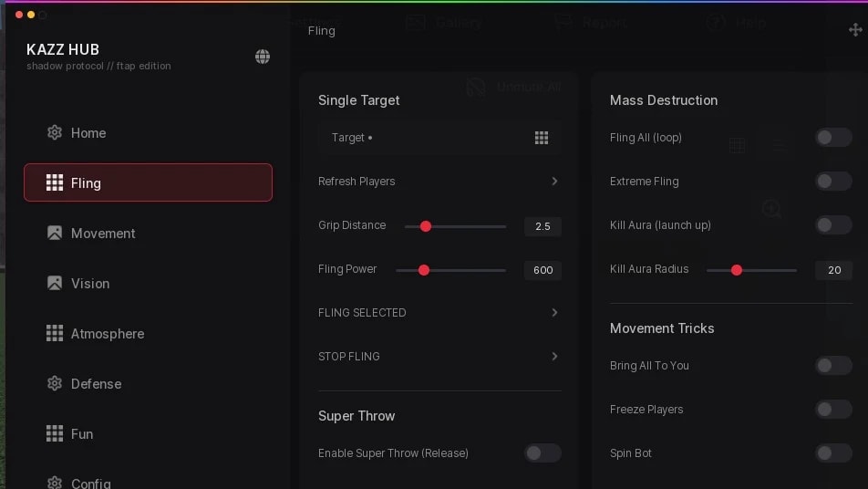Viewport: 868px width, 489px height.
Task: Toggle Kill Aura (launch up)
Action: (833, 224)
